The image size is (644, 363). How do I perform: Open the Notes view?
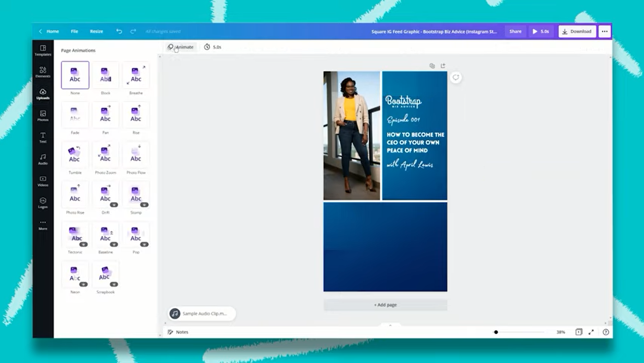(179, 332)
